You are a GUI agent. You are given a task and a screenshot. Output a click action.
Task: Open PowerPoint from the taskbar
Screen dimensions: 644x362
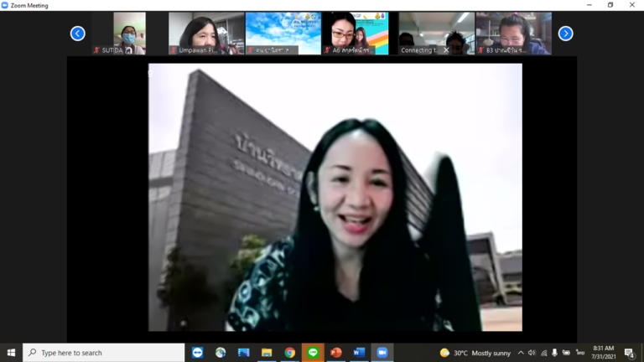pos(336,353)
